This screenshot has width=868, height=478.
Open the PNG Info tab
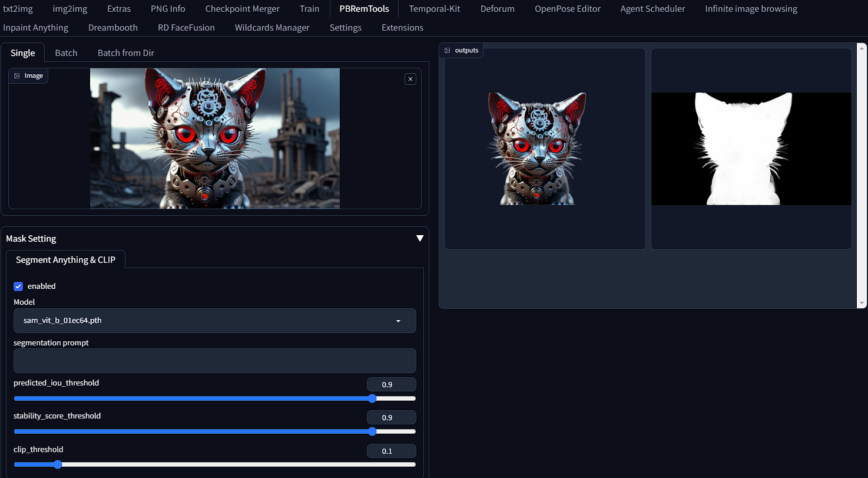point(168,9)
